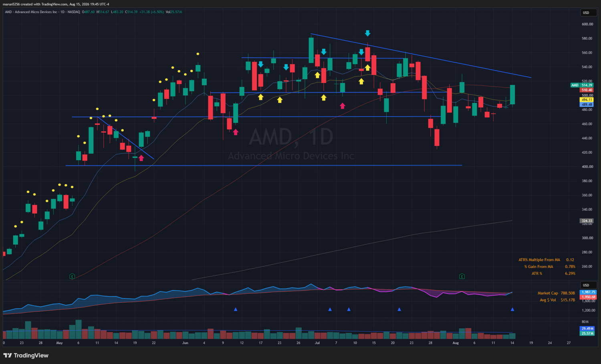Click the open value O487.60 in the legend

click(89, 12)
